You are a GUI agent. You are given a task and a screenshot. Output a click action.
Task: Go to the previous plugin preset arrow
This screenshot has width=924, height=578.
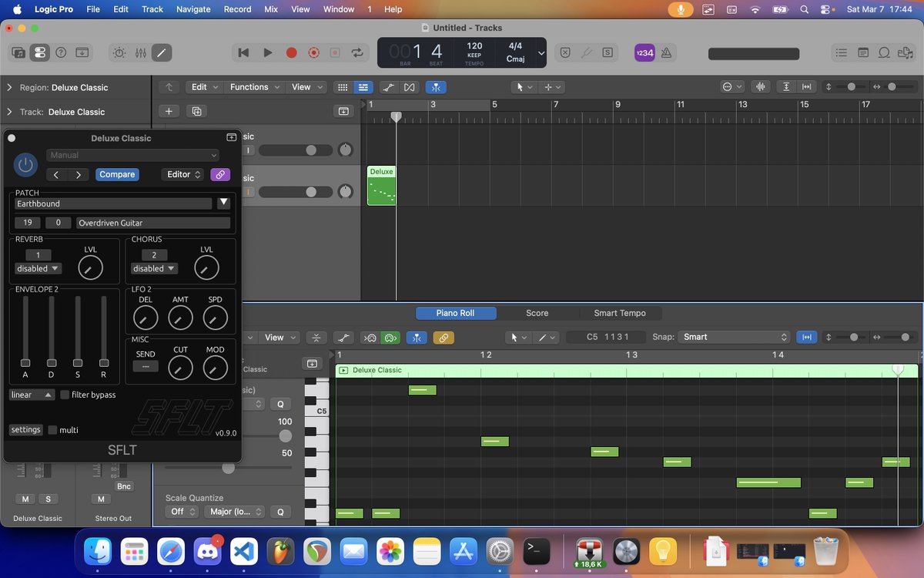[57, 175]
